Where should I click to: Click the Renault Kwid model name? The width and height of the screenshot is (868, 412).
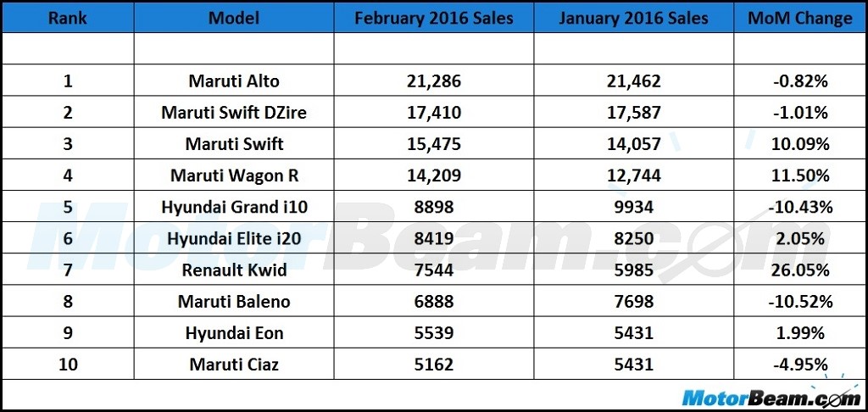pyautogui.click(x=234, y=270)
